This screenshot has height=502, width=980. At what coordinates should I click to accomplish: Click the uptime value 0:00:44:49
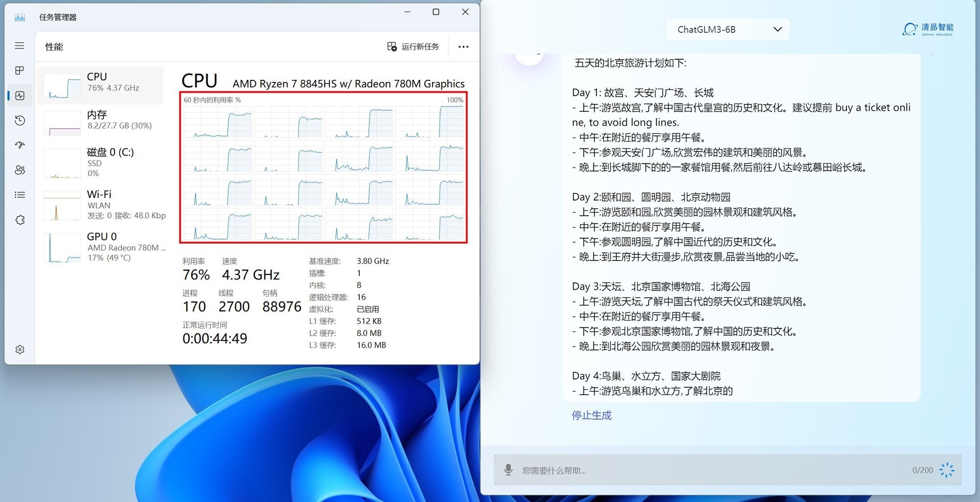(x=215, y=339)
